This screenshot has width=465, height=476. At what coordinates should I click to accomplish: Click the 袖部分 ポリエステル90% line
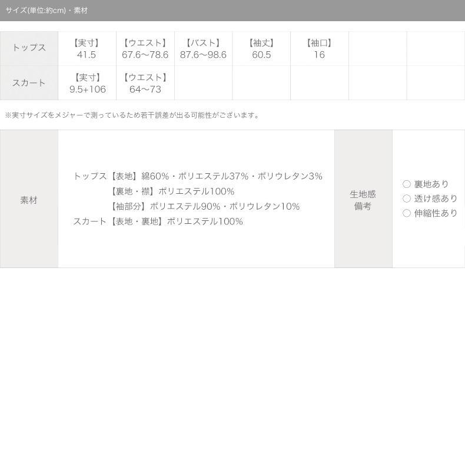point(204,206)
